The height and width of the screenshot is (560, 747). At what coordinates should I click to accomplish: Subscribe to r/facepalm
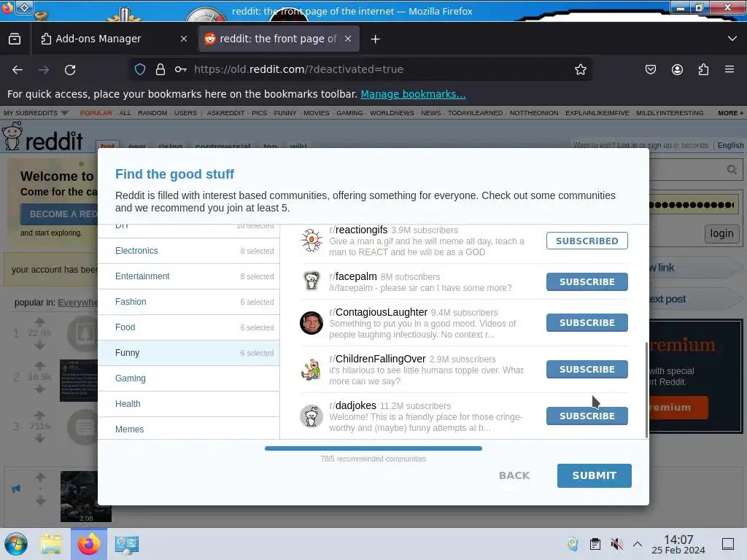[587, 282]
